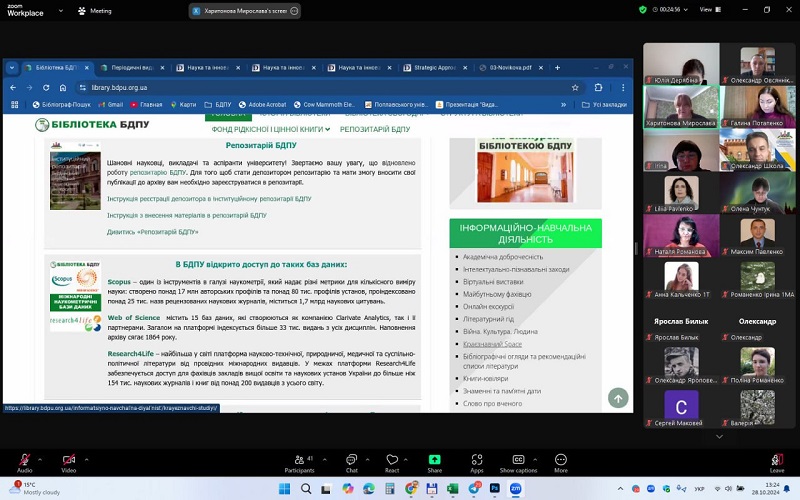Start video with the Video camera icon
This screenshot has height=500, width=800.
click(x=69, y=460)
